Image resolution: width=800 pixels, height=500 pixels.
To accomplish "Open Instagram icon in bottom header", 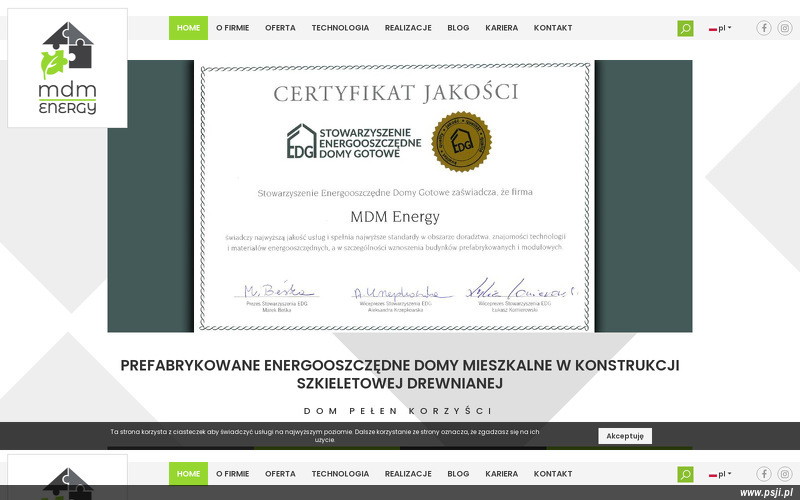I will pyautogui.click(x=785, y=474).
